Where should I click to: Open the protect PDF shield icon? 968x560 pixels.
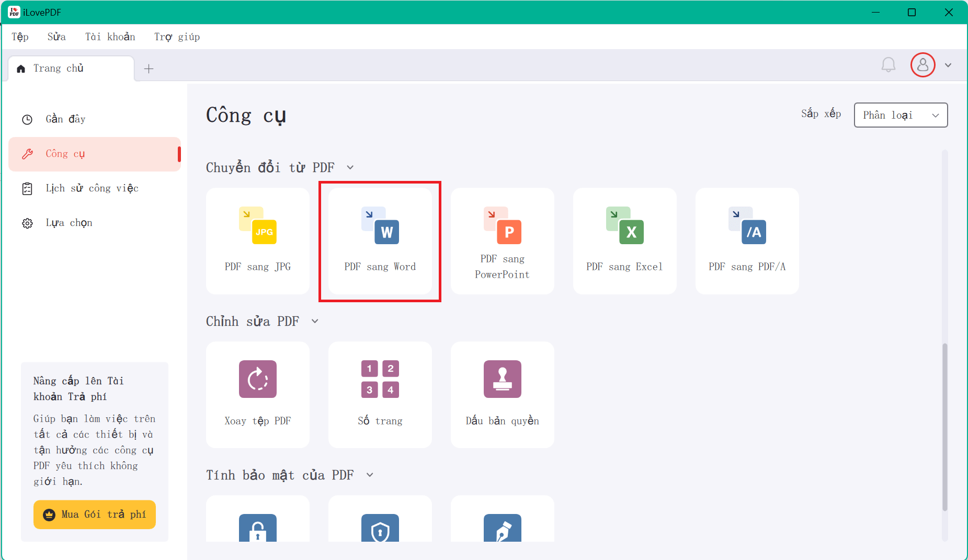[x=380, y=528]
